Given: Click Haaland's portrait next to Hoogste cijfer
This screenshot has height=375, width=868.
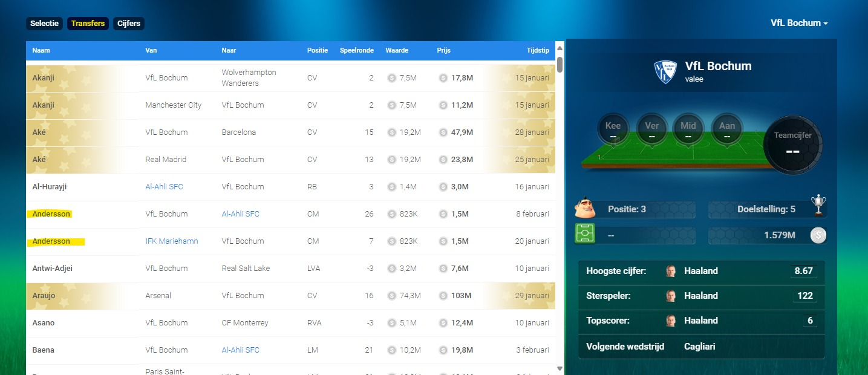Looking at the screenshot, I should pos(671,271).
